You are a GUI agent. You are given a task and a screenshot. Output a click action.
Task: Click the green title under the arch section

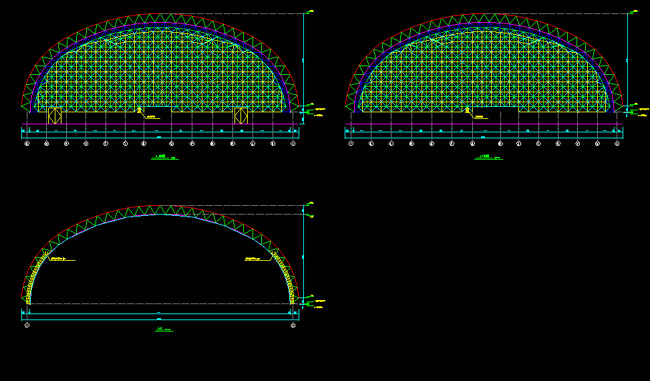tap(164, 330)
